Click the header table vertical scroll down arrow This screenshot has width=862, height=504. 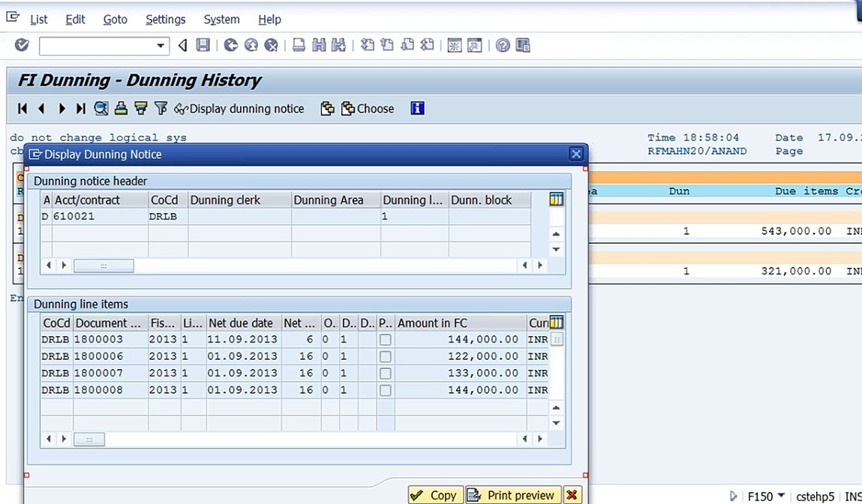[x=557, y=249]
